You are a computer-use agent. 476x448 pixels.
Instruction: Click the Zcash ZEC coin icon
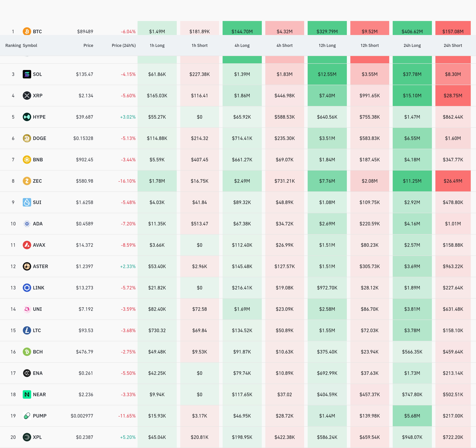coord(27,181)
